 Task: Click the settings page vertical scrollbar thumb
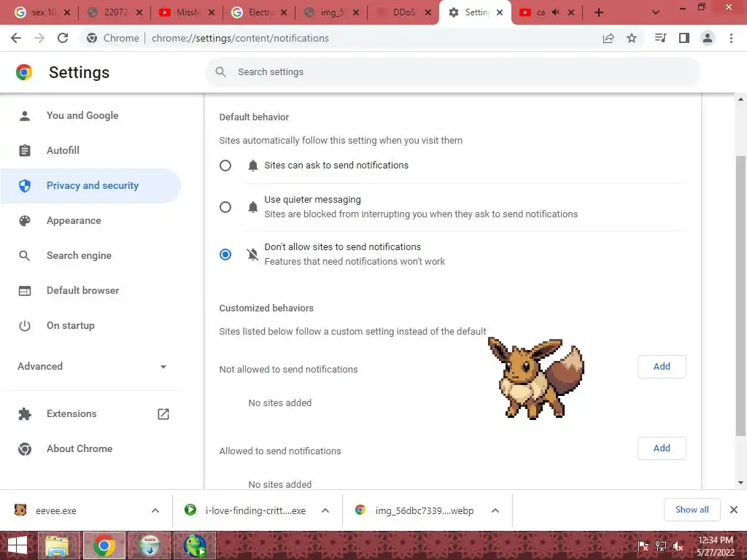coord(741,295)
